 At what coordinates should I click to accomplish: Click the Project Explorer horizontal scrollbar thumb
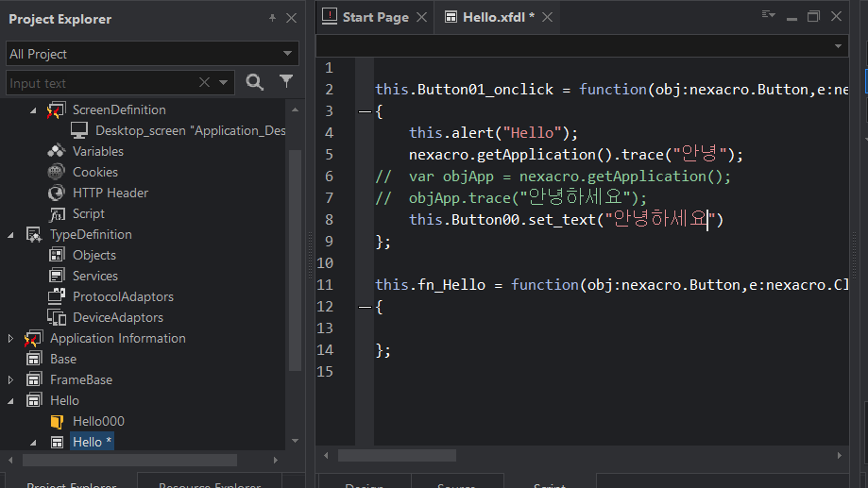click(129, 460)
